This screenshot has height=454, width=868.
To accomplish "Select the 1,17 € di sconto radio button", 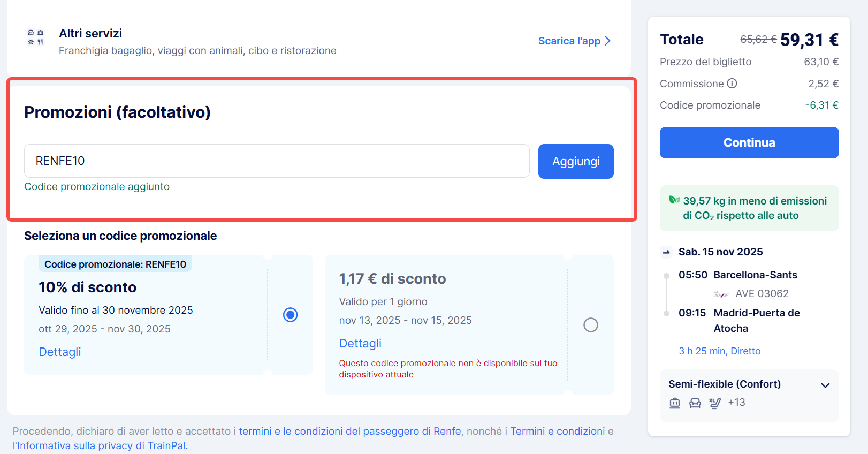I will tap(591, 325).
